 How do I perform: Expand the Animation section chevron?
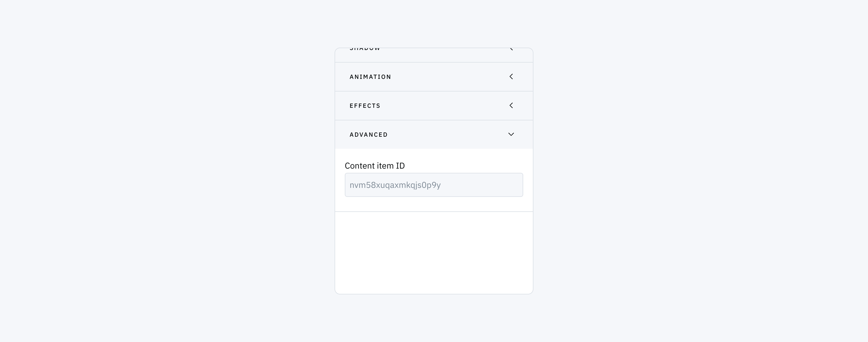[x=511, y=77]
